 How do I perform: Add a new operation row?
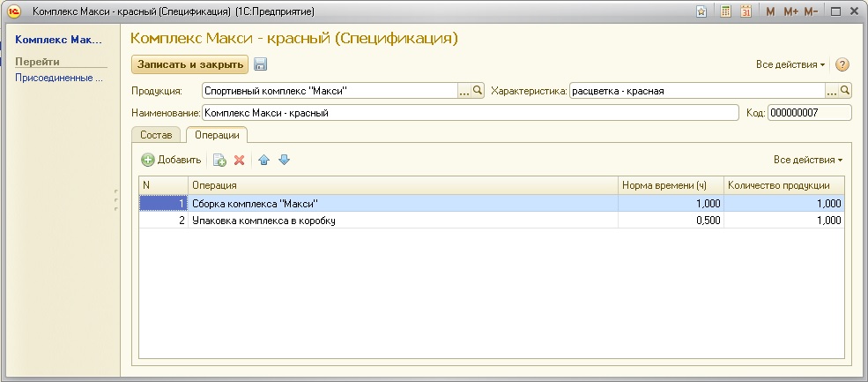[x=171, y=161]
